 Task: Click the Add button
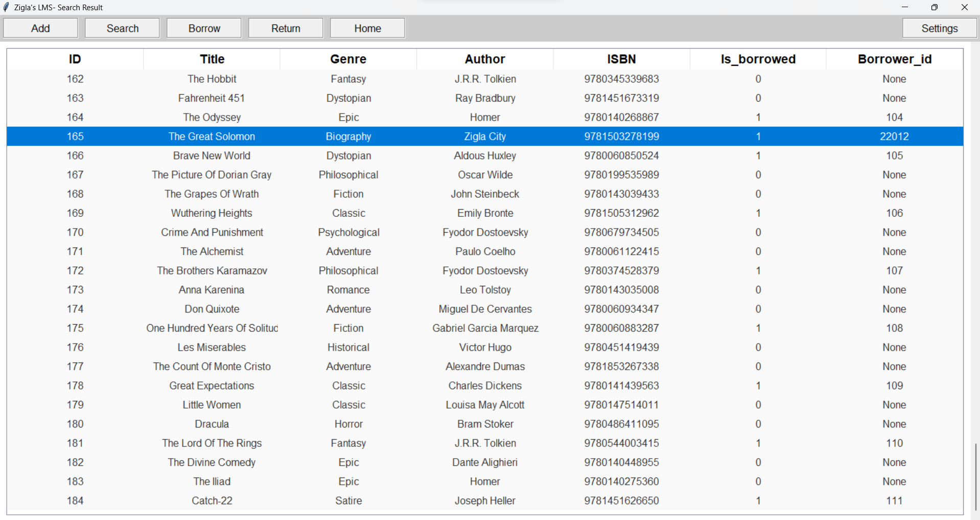[x=40, y=28]
